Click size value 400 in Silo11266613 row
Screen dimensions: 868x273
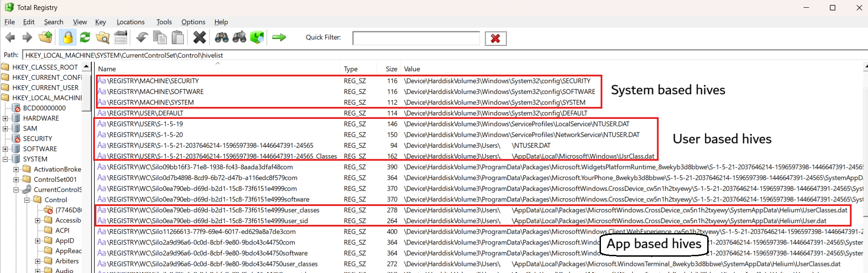(x=392, y=231)
